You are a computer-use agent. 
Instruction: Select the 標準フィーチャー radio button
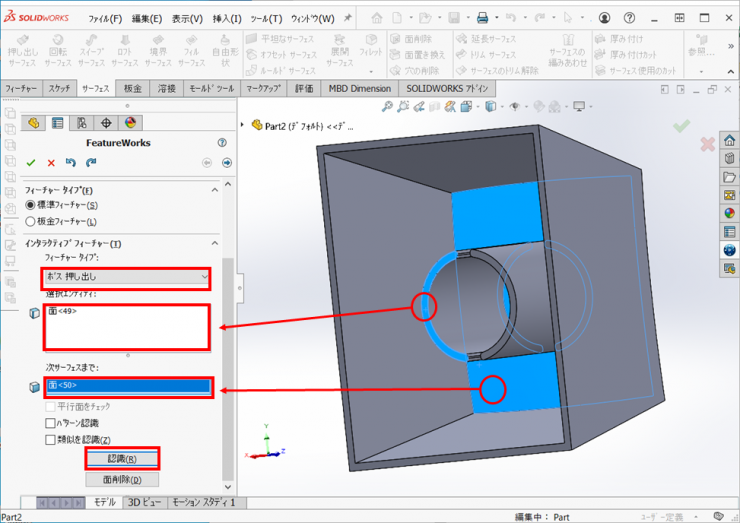pyautogui.click(x=30, y=205)
